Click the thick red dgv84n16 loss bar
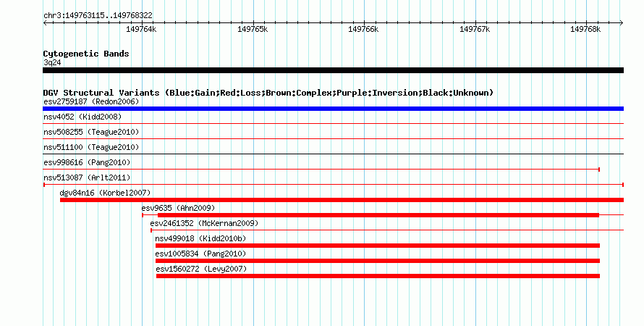This screenshot has height=326, width=644. 342,200
